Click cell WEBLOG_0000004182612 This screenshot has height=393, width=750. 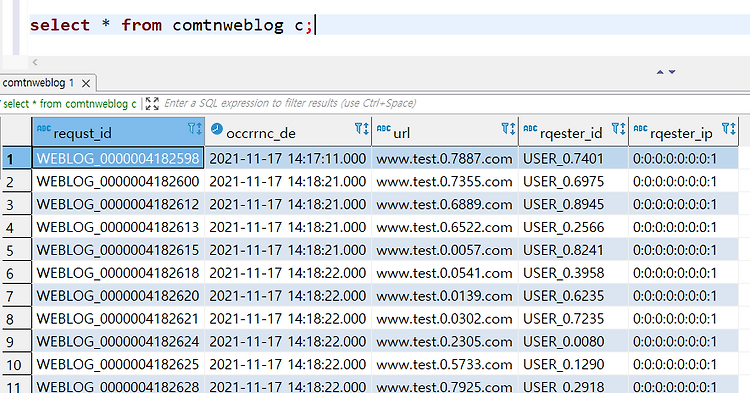tap(118, 204)
